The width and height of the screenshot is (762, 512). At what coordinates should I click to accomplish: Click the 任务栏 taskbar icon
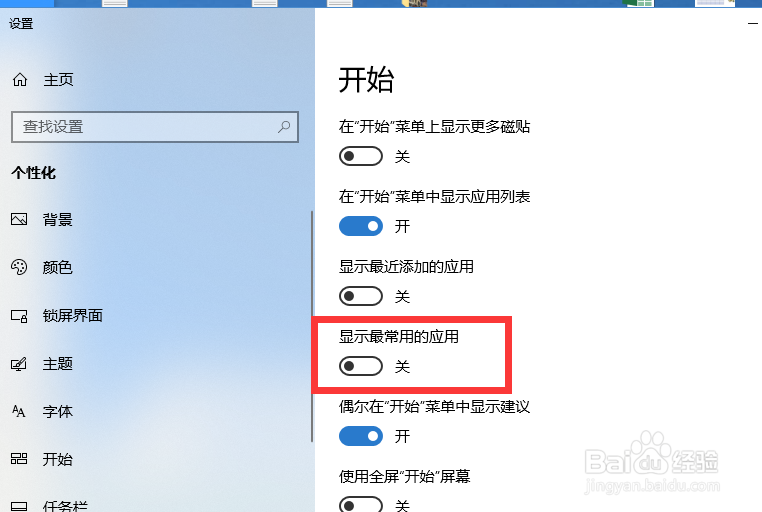click(19, 506)
